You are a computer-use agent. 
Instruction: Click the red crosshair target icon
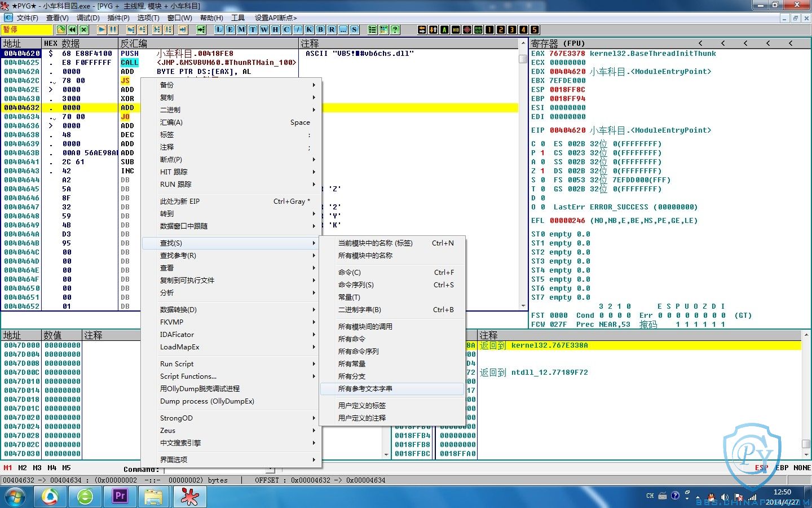467,29
